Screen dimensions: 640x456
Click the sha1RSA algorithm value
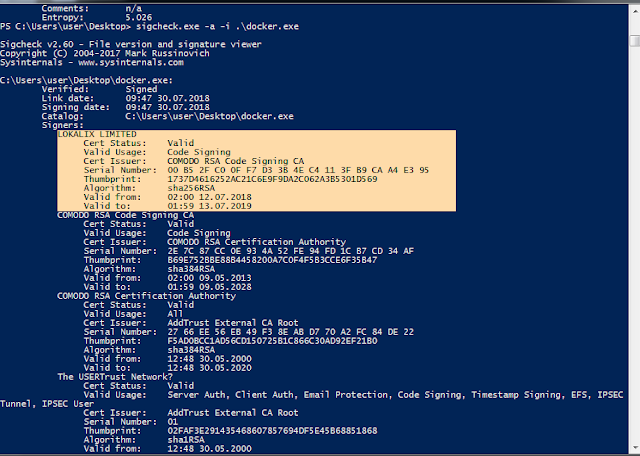pyautogui.click(x=186, y=440)
